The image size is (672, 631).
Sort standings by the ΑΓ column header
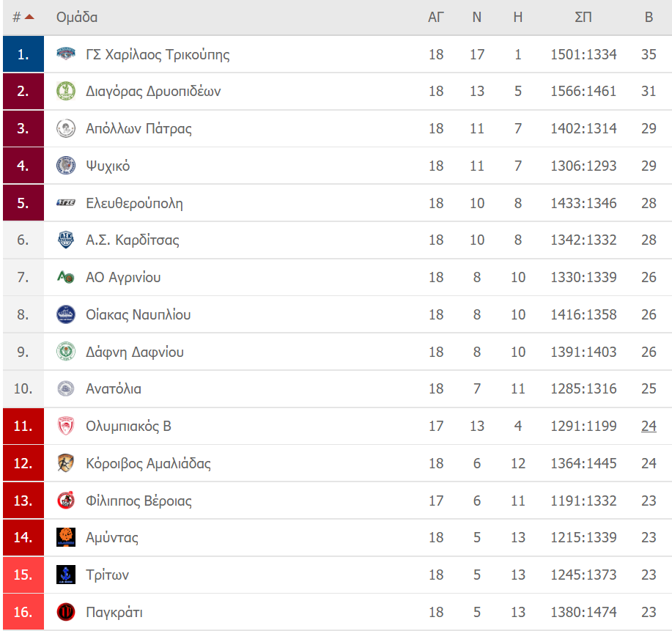[436, 17]
